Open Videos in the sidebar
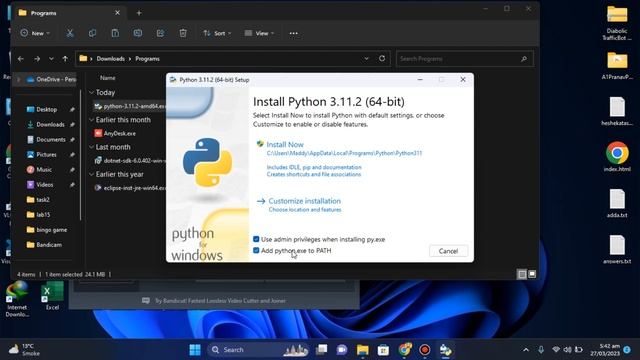This screenshot has height=360, width=640. coord(44,185)
